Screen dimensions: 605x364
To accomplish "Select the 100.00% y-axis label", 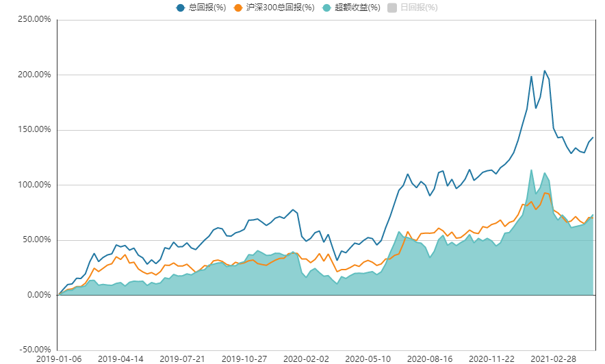I will pos(34,185).
